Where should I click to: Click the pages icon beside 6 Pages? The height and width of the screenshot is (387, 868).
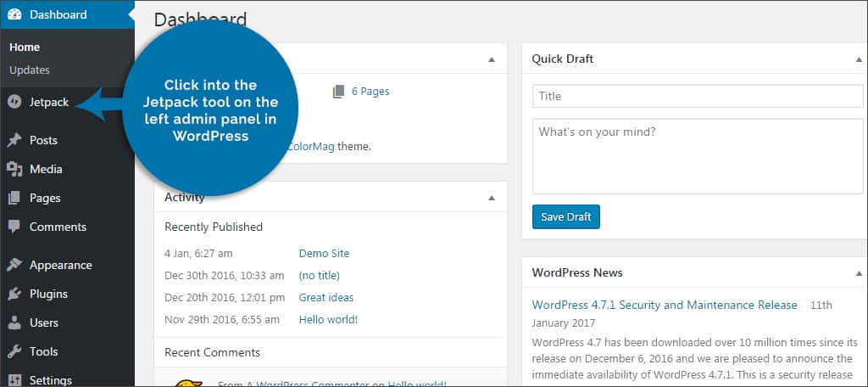point(339,92)
